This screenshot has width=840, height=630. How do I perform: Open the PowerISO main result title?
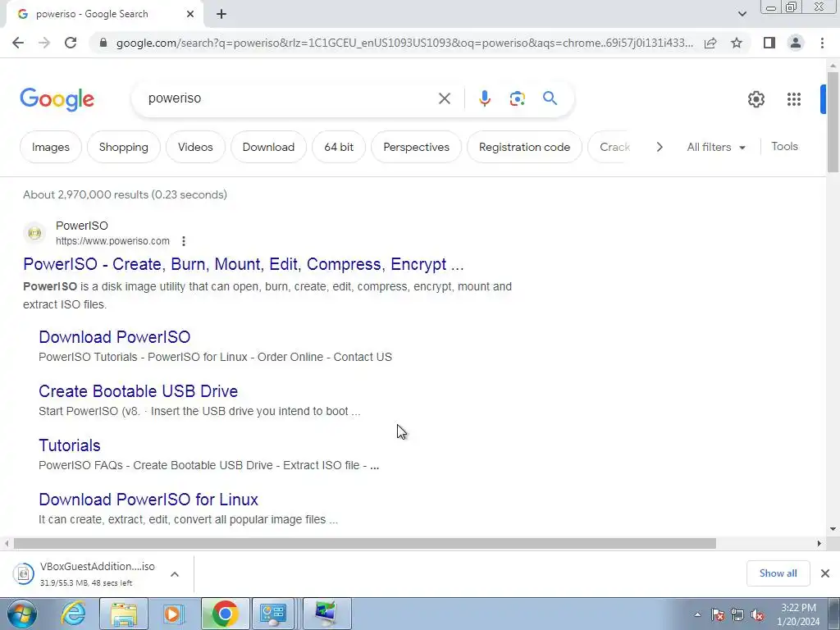[x=243, y=264]
